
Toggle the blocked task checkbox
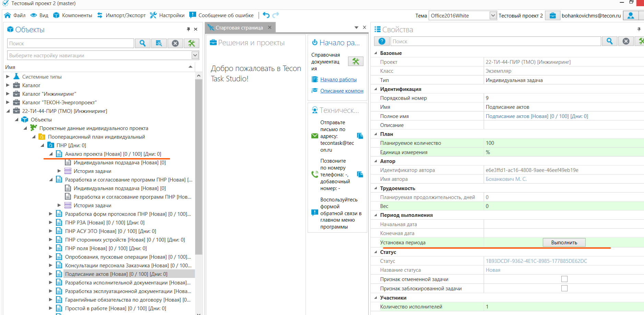564,288
